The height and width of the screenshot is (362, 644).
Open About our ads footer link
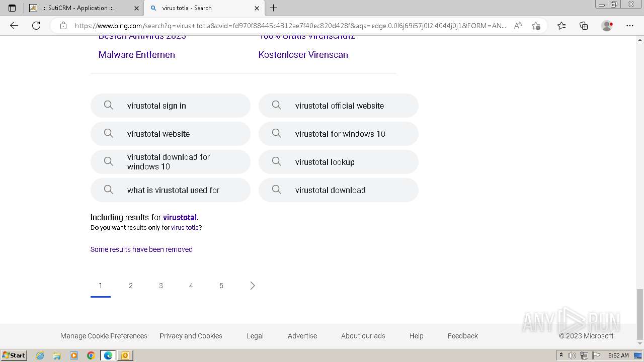[363, 336]
